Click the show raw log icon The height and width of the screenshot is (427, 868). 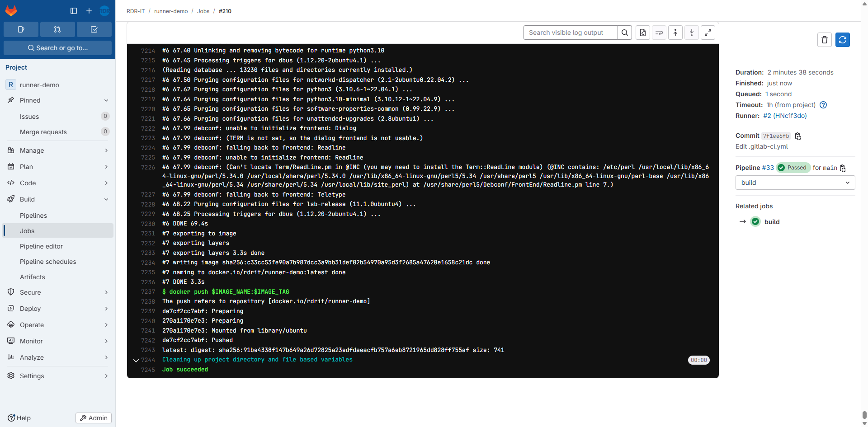point(643,33)
